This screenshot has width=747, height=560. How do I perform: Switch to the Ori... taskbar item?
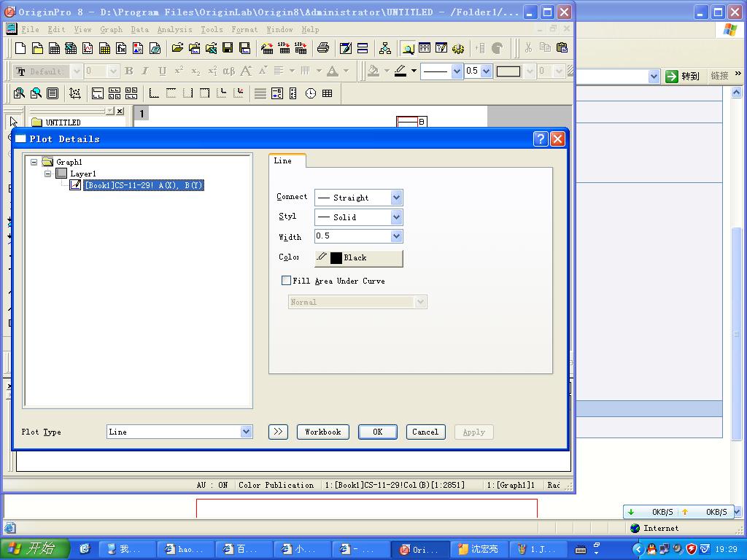[420, 549]
